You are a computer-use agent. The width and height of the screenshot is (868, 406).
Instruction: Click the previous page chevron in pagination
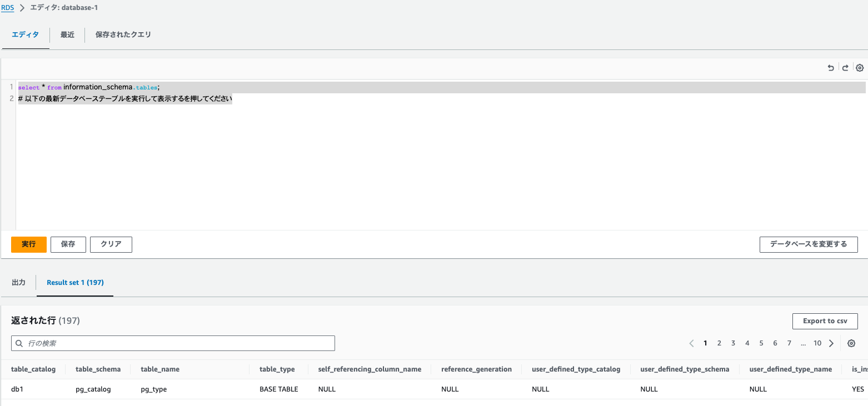point(691,343)
